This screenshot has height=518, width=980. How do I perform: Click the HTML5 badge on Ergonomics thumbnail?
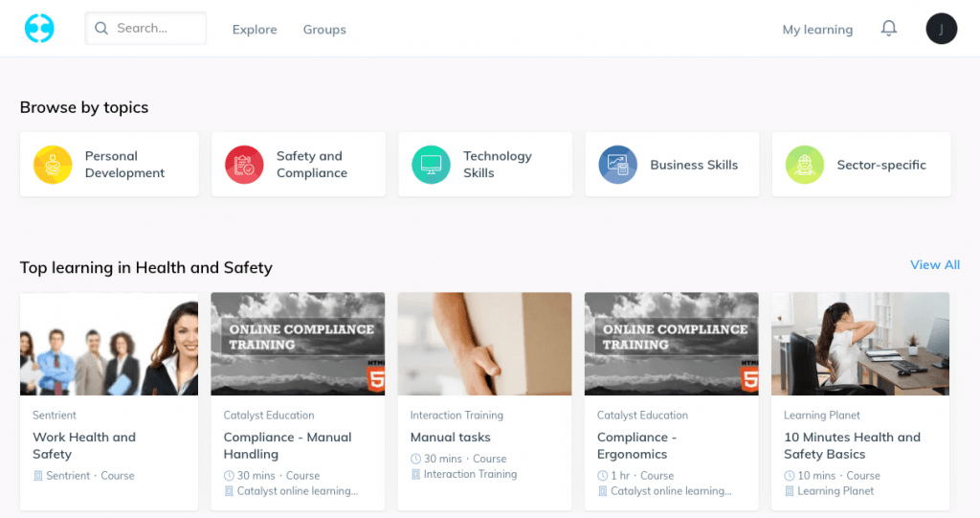[x=749, y=376]
